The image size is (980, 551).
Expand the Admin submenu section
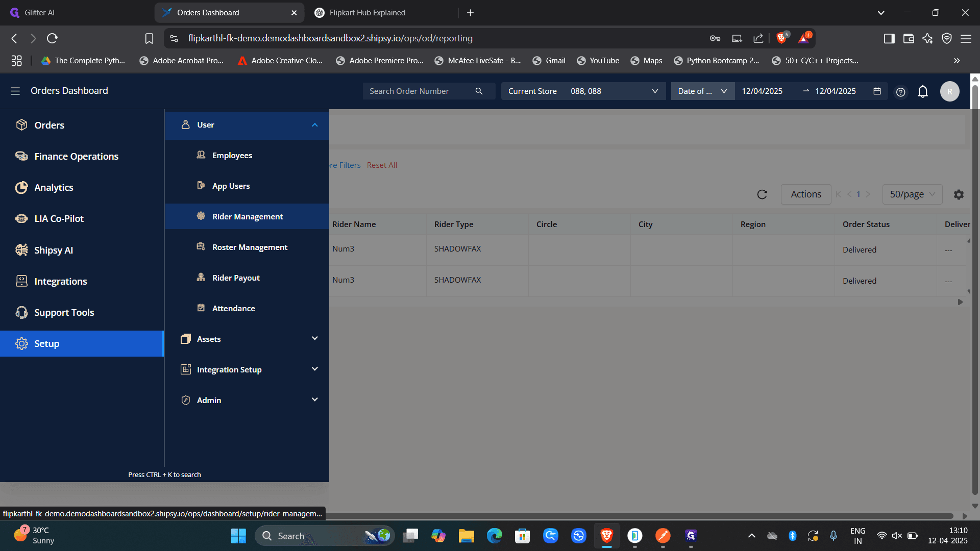click(x=247, y=400)
